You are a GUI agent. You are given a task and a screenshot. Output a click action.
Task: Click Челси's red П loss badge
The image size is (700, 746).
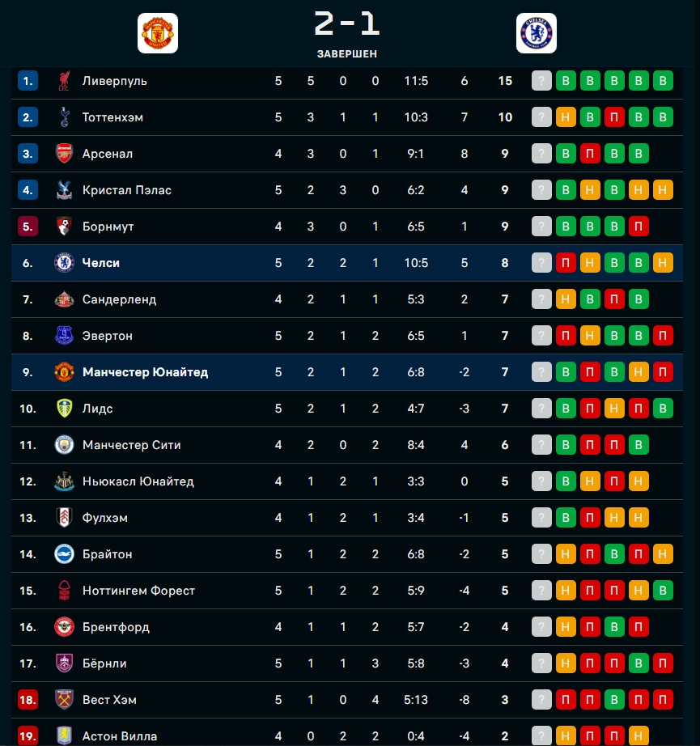pos(566,263)
